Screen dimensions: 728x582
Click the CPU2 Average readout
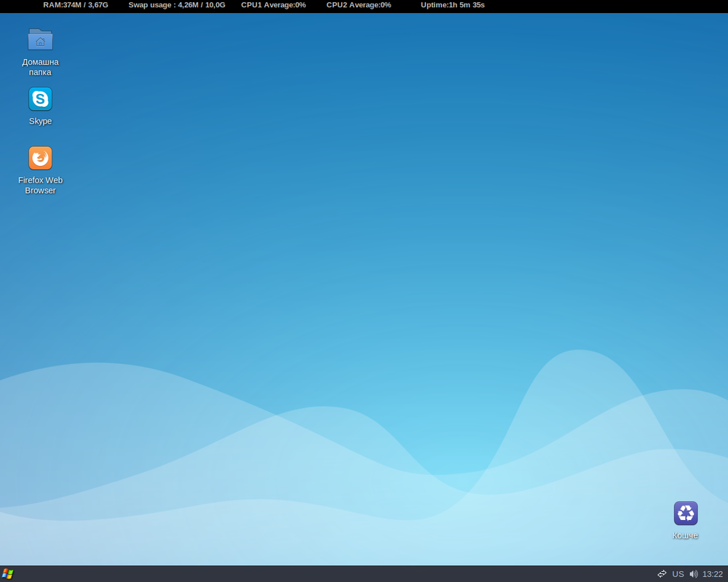coord(359,5)
